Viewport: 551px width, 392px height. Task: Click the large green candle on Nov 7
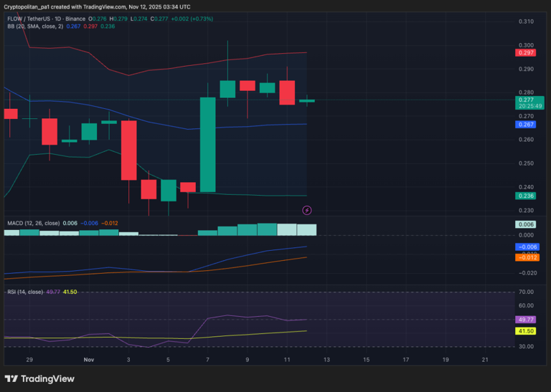click(207, 144)
